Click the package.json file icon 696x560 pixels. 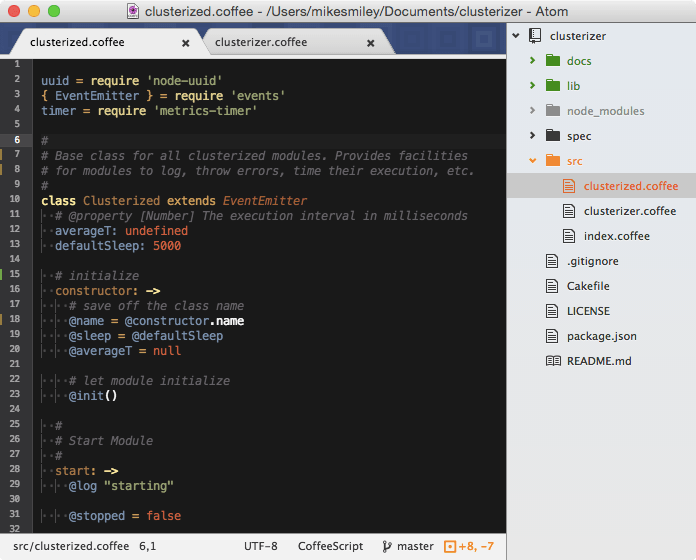point(552,336)
